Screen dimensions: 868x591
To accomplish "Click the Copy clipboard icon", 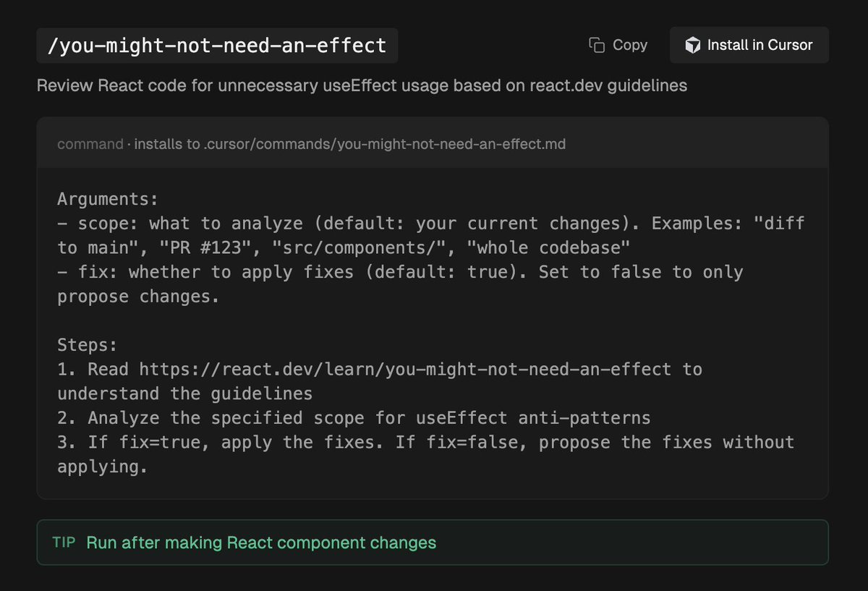I will (597, 46).
